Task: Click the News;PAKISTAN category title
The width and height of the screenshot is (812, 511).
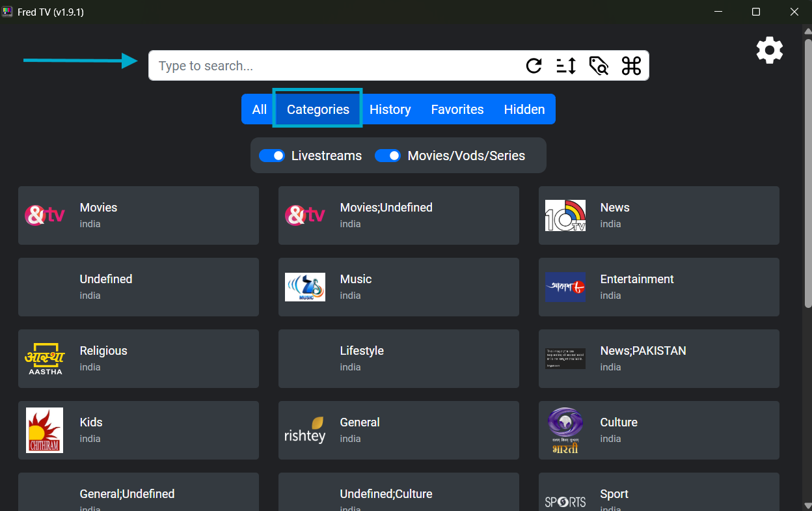Action: pyautogui.click(x=643, y=351)
